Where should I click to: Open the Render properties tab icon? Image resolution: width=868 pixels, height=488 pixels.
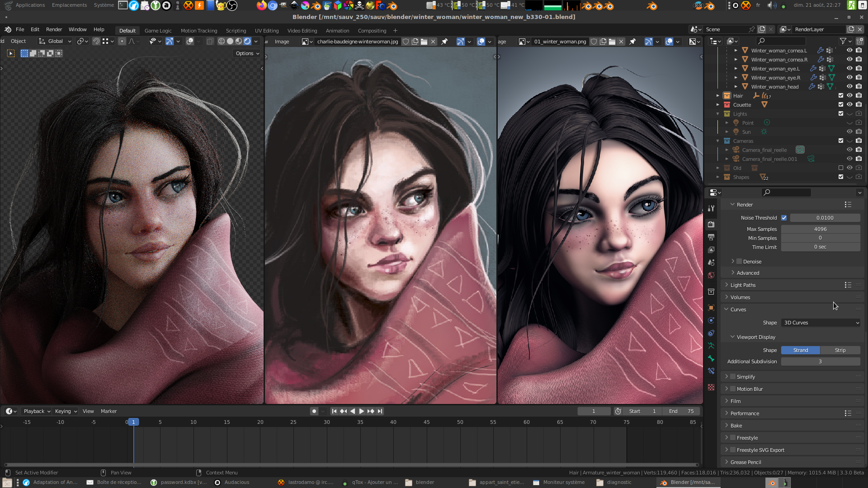[711, 224]
